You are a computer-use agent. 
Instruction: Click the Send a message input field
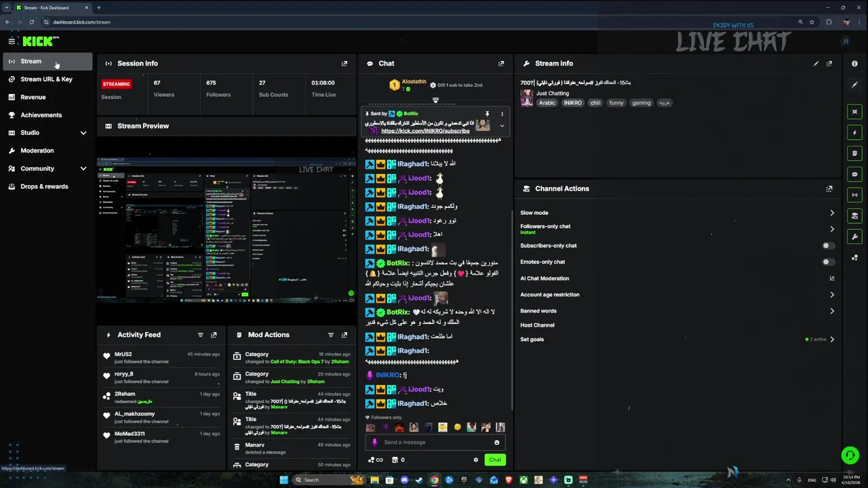[x=434, y=443]
